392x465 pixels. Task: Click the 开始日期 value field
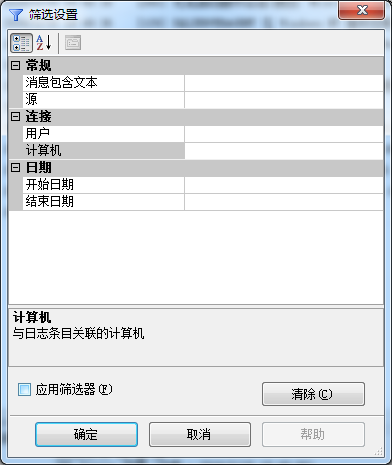[x=284, y=185]
